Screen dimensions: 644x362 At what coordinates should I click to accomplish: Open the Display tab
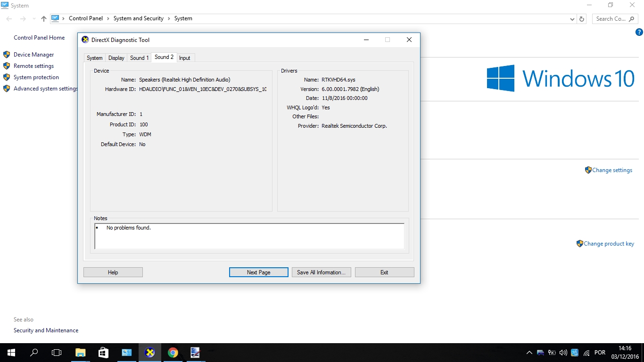coord(116,58)
